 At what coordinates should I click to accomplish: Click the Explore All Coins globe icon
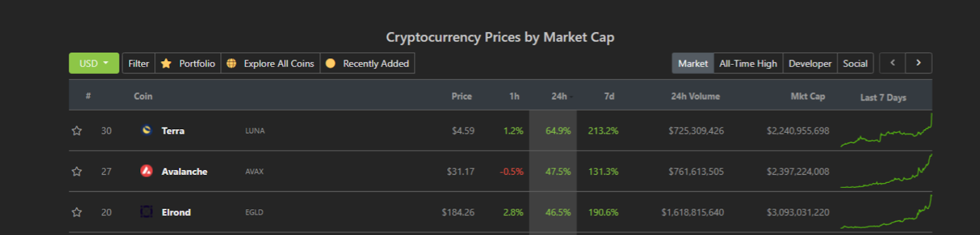pos(232,63)
